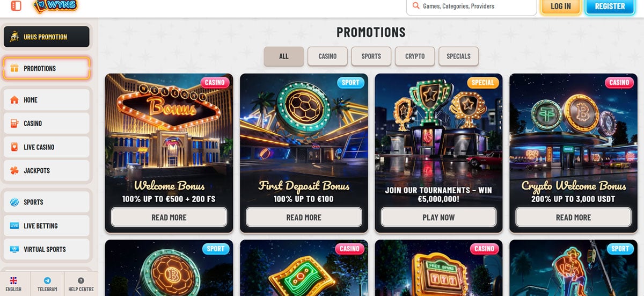Click the Log In button
The height and width of the screenshot is (296, 644).
coord(560,6)
